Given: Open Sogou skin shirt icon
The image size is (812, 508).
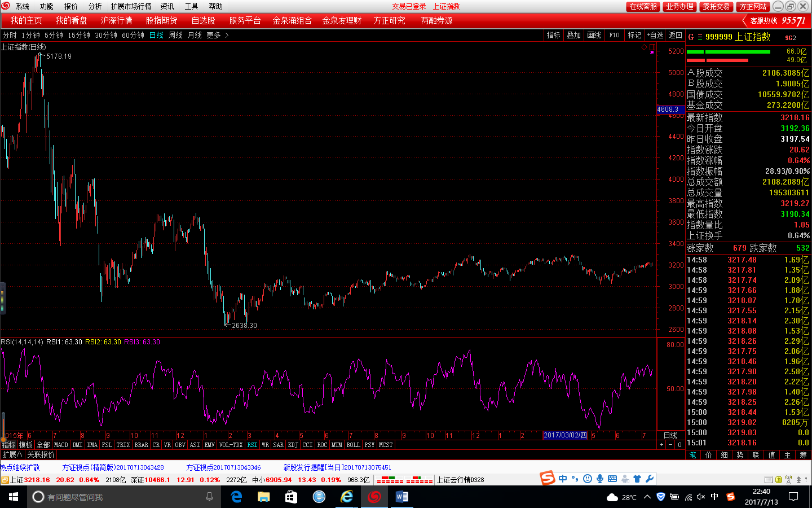Looking at the screenshot, I should [637, 479].
